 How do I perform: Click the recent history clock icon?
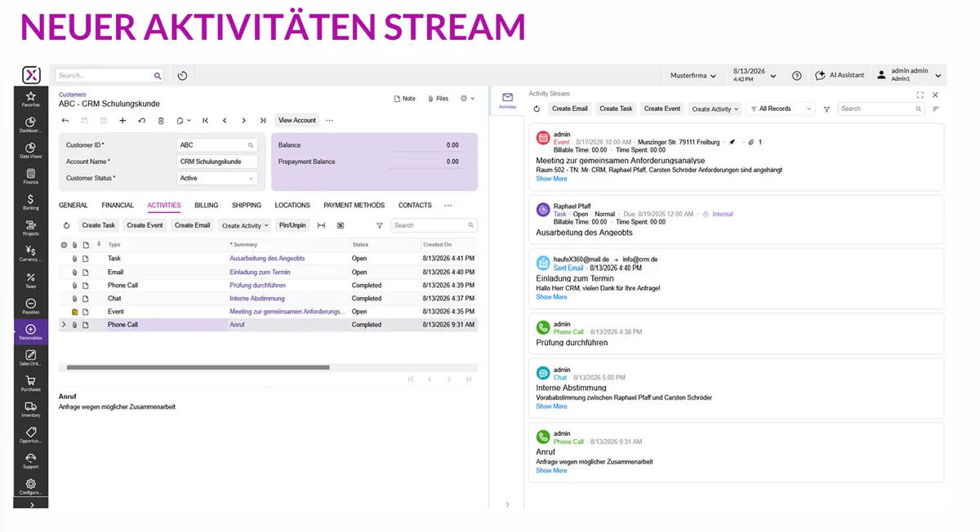pos(183,76)
